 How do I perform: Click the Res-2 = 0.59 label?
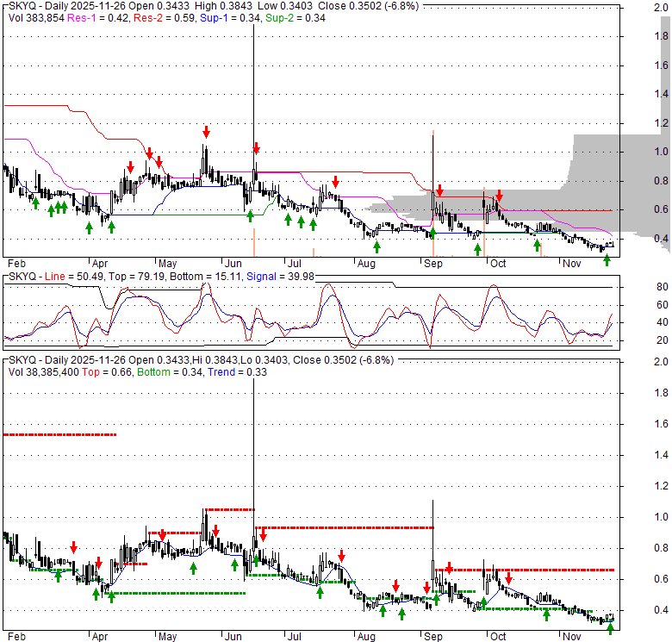click(165, 18)
